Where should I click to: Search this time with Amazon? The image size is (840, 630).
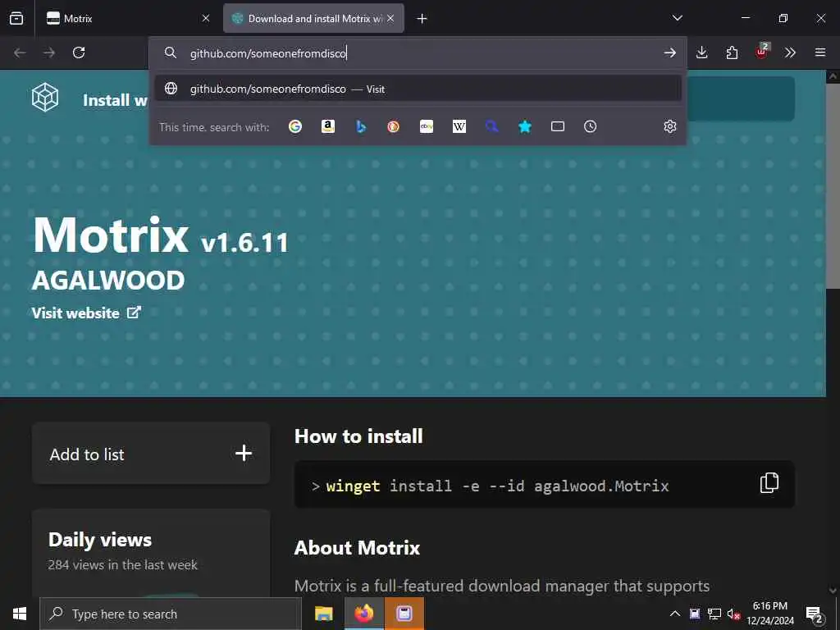click(328, 126)
